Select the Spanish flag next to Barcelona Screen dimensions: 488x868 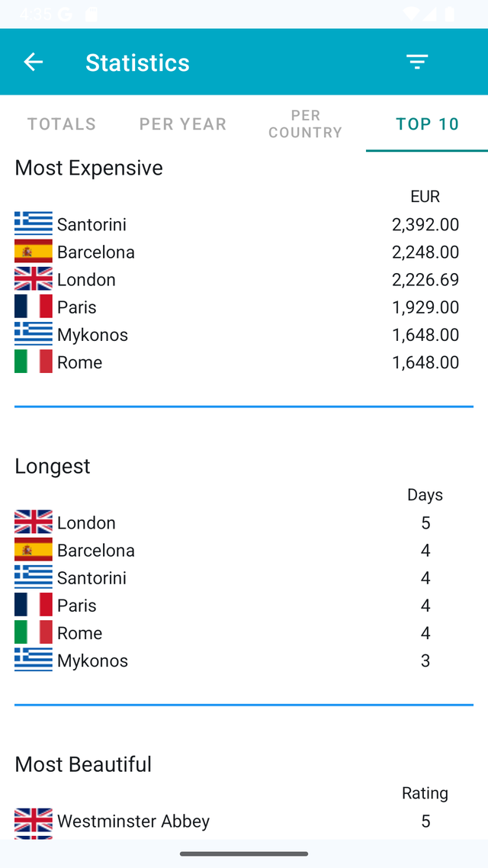pos(32,251)
